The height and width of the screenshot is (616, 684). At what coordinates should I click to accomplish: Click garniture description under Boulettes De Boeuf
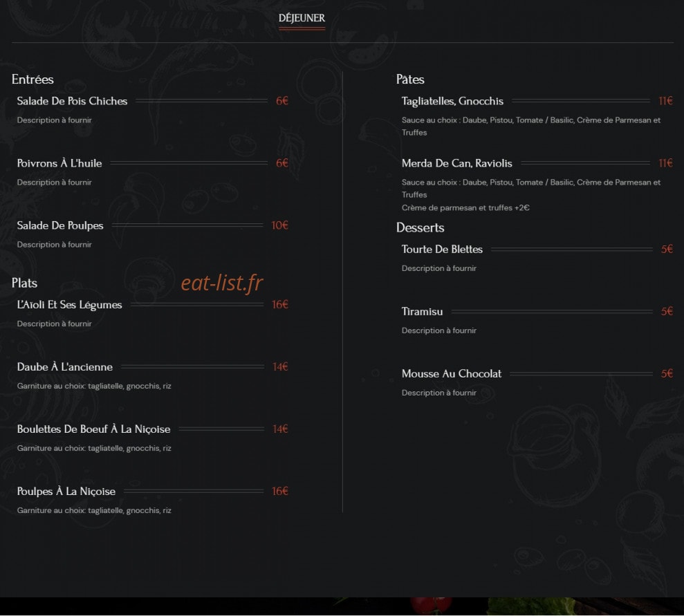(94, 449)
